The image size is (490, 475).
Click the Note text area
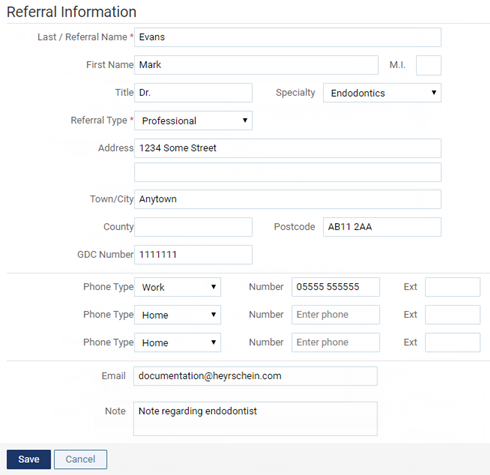255,419
